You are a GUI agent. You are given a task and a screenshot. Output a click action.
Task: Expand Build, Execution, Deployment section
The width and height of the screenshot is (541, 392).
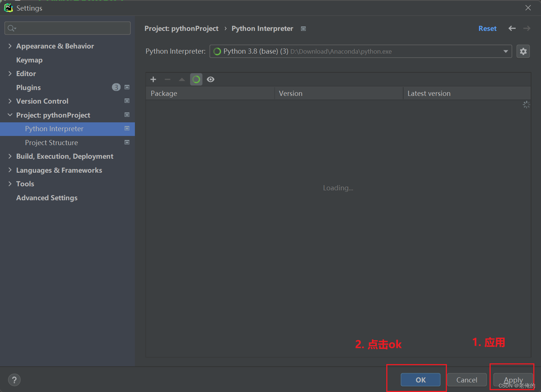coord(10,156)
